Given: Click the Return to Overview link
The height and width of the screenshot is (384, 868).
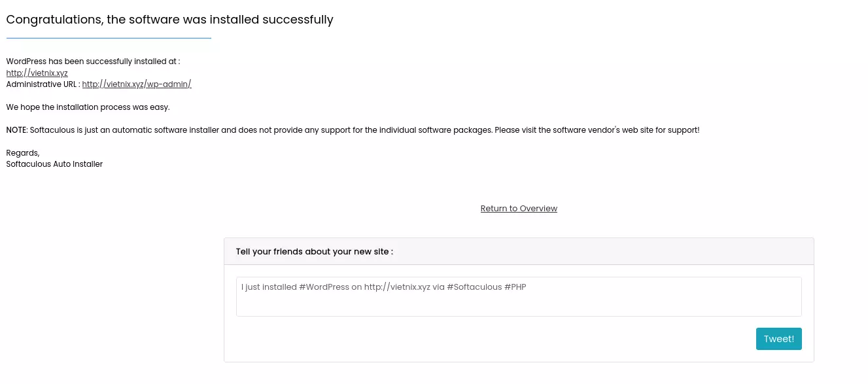Looking at the screenshot, I should pyautogui.click(x=519, y=209).
